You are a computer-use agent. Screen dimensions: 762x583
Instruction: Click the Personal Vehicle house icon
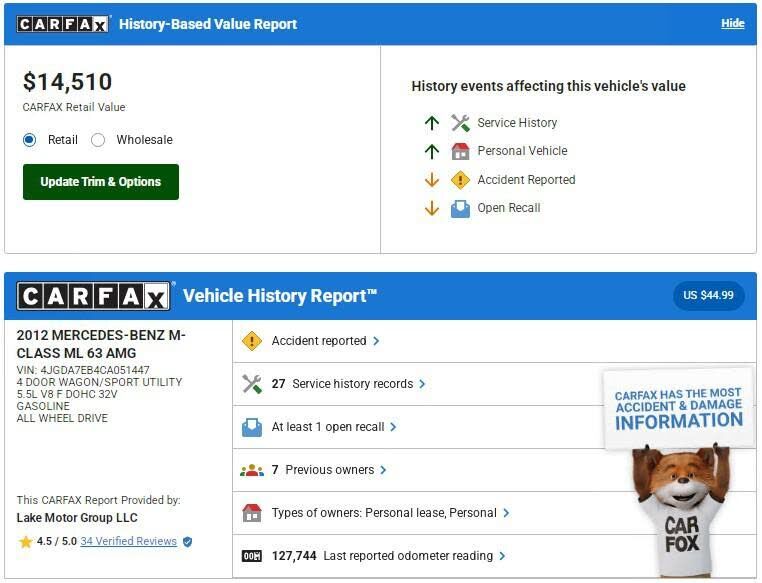(x=460, y=152)
